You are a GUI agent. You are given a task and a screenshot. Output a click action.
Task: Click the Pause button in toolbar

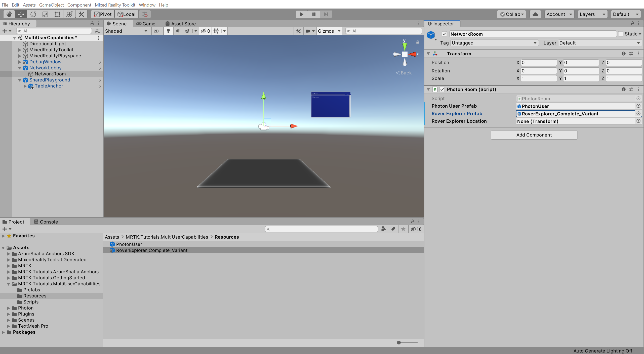pos(313,14)
